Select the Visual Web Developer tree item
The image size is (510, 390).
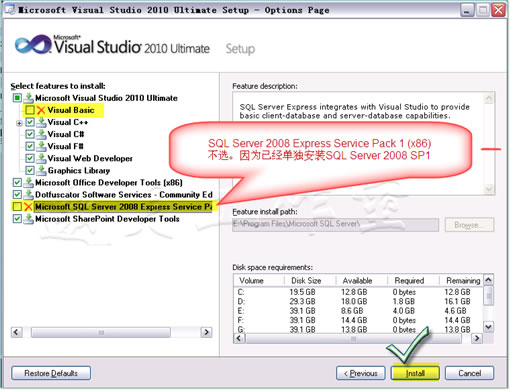[x=90, y=158]
